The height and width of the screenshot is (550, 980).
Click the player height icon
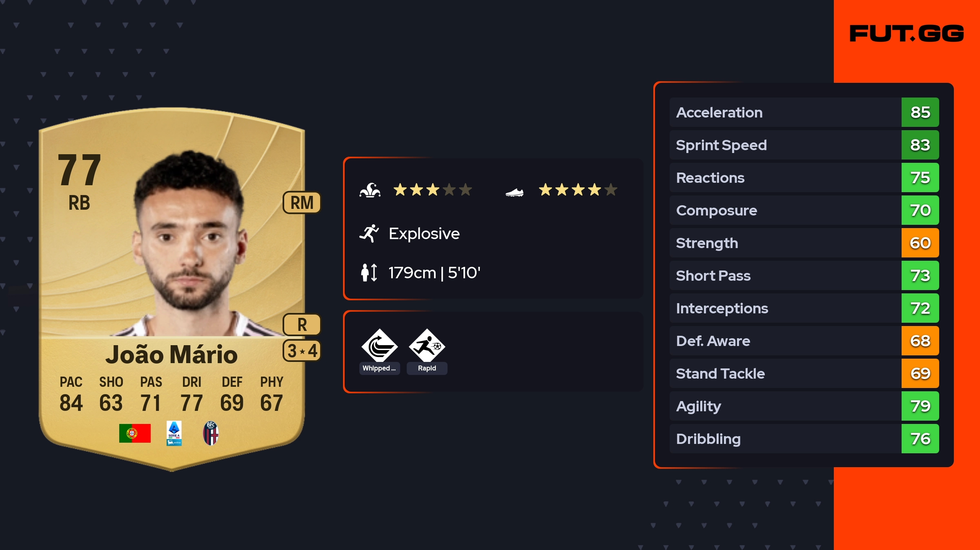click(369, 273)
